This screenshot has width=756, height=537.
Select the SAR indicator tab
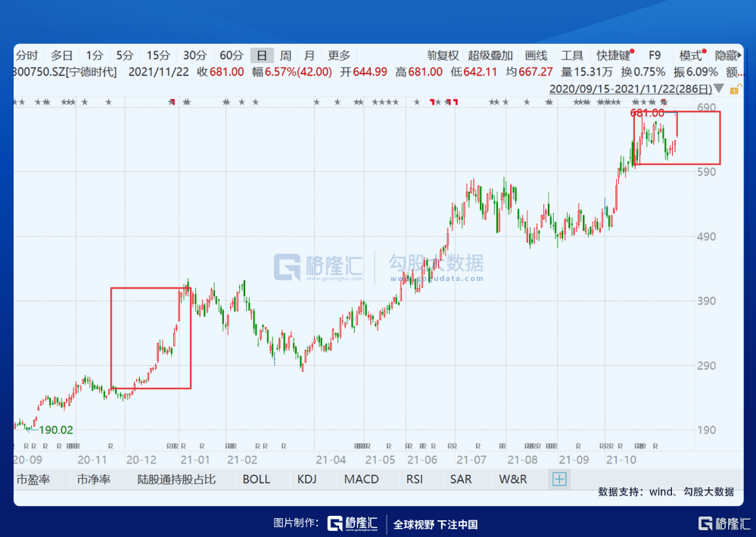click(460, 479)
